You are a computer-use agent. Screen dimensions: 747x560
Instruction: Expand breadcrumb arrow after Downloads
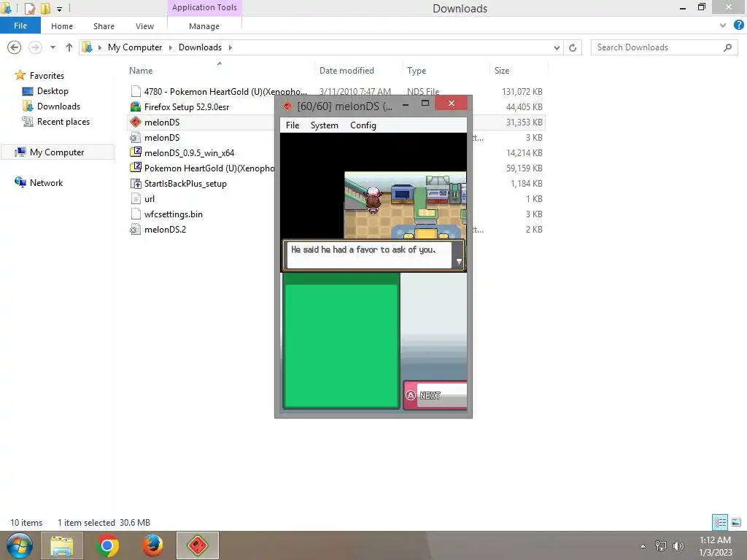coord(231,47)
